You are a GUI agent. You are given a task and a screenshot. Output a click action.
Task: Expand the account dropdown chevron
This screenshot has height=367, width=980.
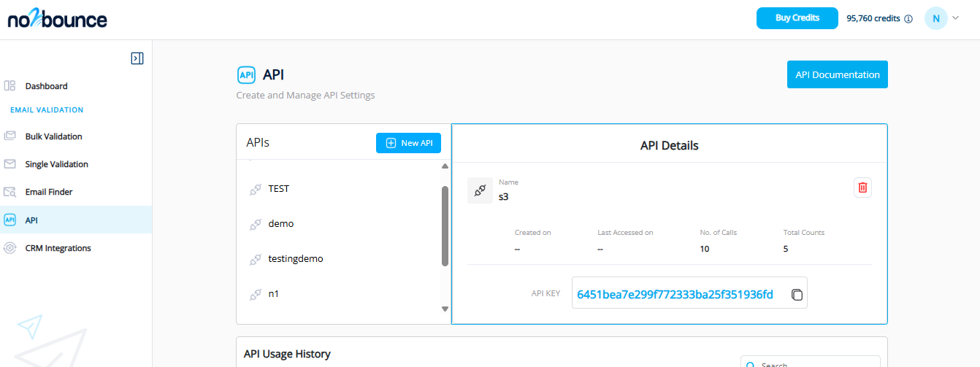tap(955, 18)
